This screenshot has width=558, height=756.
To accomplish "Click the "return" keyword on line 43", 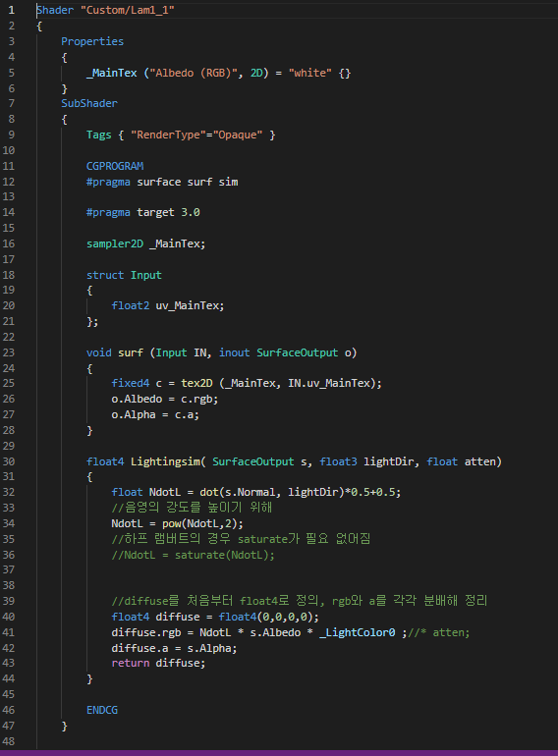I will tap(131, 663).
